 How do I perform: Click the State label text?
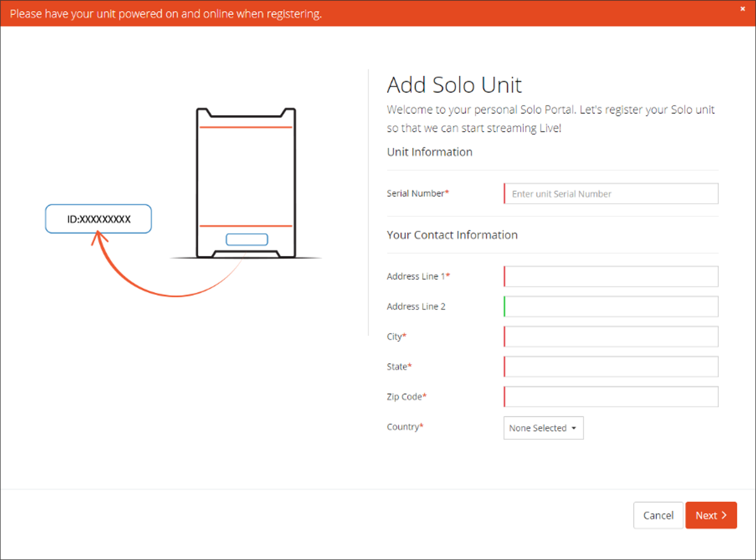(399, 366)
